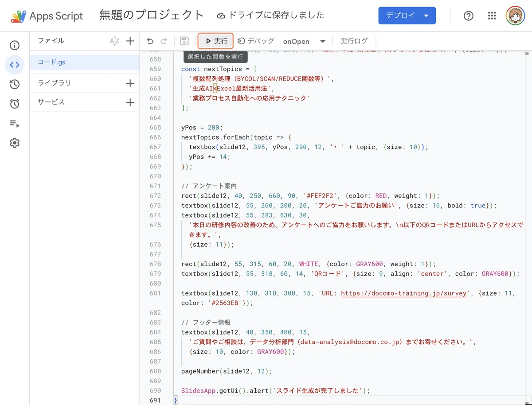This screenshot has width=532, height=405.
Task: Sort files with the AZ icon
Action: [114, 41]
